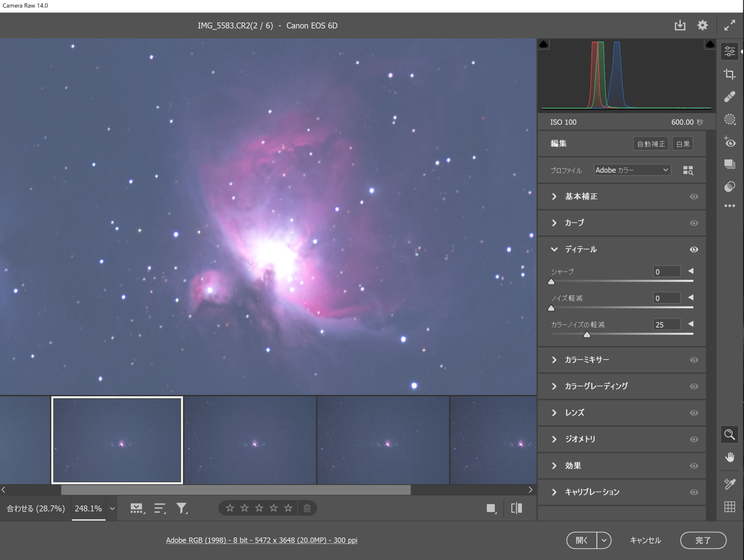Expand the カーブ panel
744x560 pixels.
tap(554, 223)
